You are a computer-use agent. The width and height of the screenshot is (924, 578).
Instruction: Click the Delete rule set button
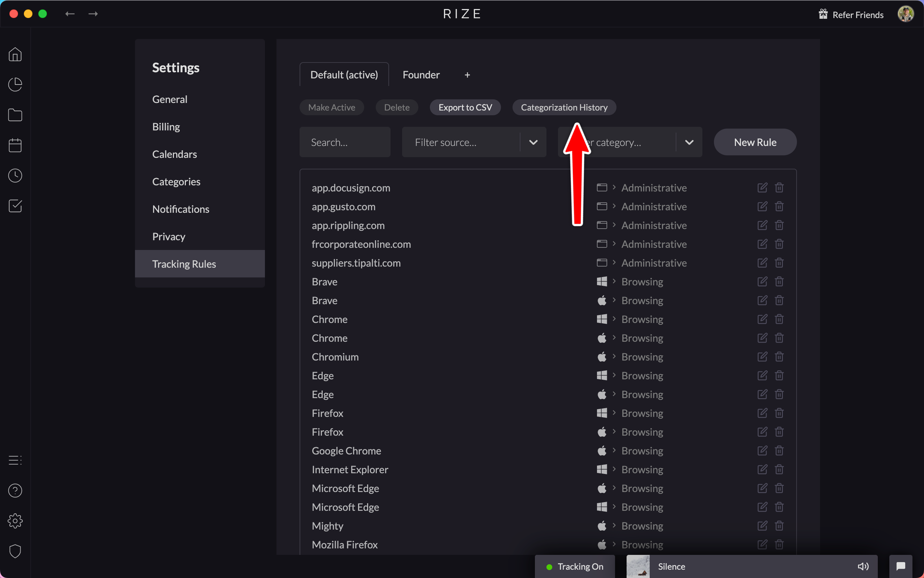point(397,107)
